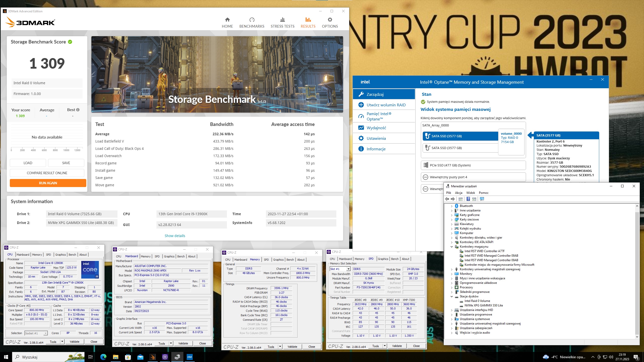Viewport: 644px width, 362px height.
Task: Open STRESS TESTS section in 3DMark
Action: pos(282,23)
